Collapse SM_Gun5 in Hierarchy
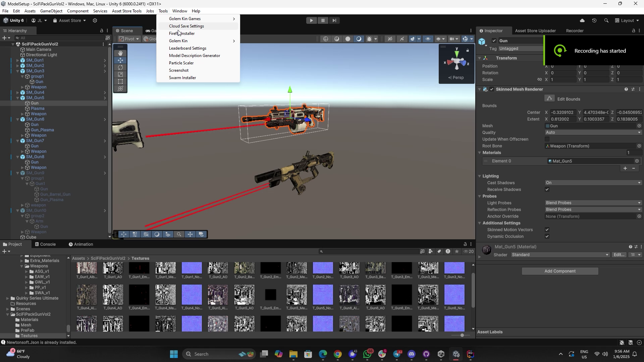Viewport: 644px width, 362px height. tap(18, 98)
